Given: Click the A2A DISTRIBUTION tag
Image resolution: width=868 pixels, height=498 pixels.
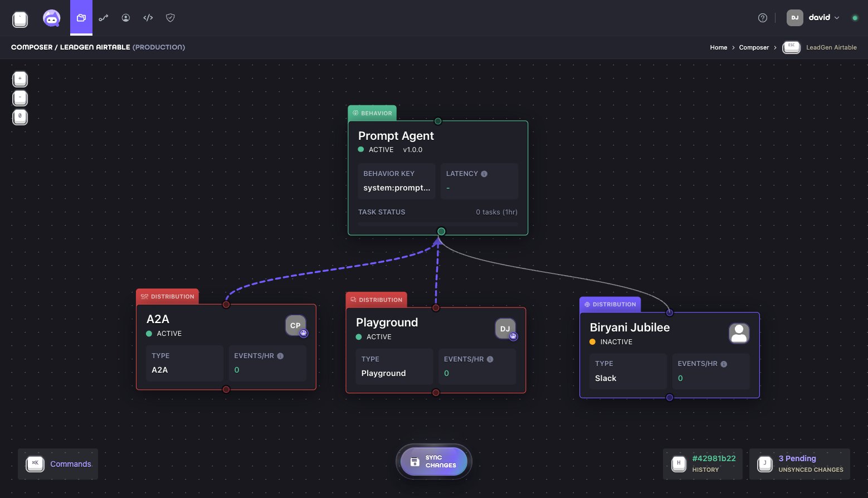Looking at the screenshot, I should pos(168,296).
